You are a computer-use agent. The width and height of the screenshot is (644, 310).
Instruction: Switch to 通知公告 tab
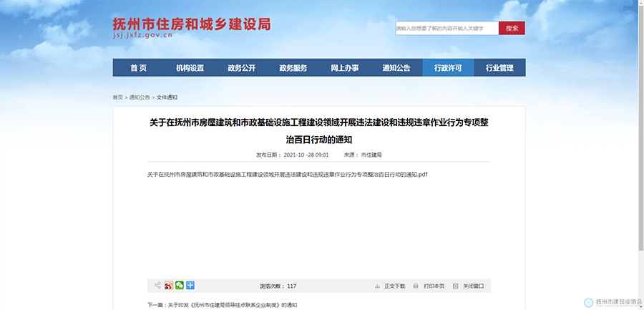396,68
